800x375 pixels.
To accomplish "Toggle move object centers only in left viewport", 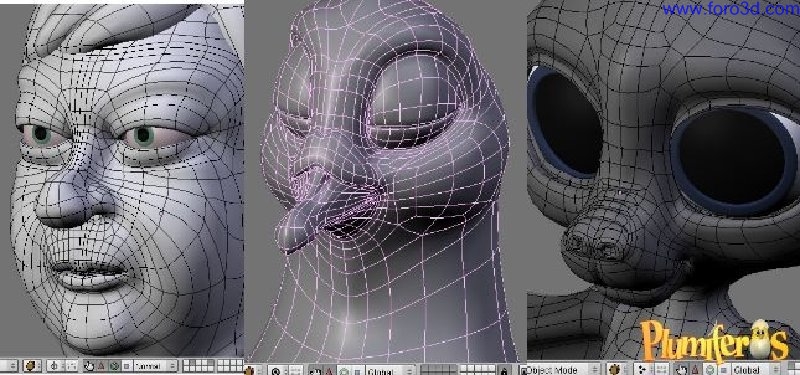I will (x=71, y=366).
